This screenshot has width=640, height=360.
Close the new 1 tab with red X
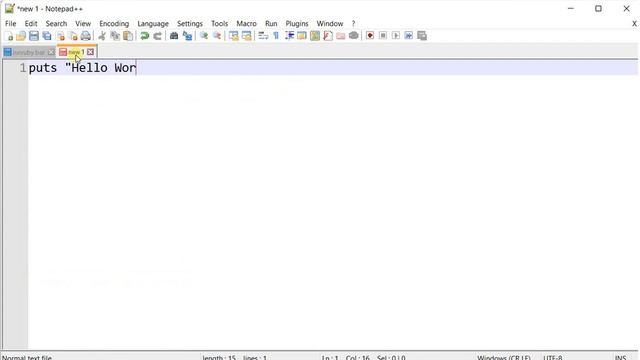[91, 52]
